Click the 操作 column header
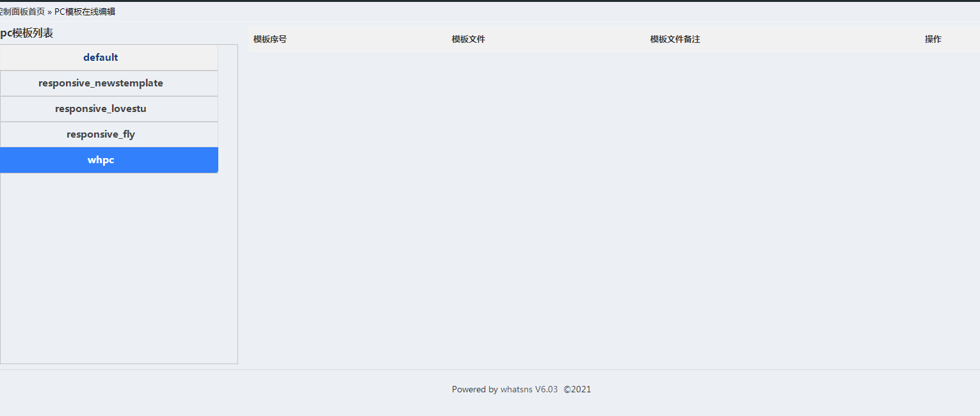 (933, 39)
